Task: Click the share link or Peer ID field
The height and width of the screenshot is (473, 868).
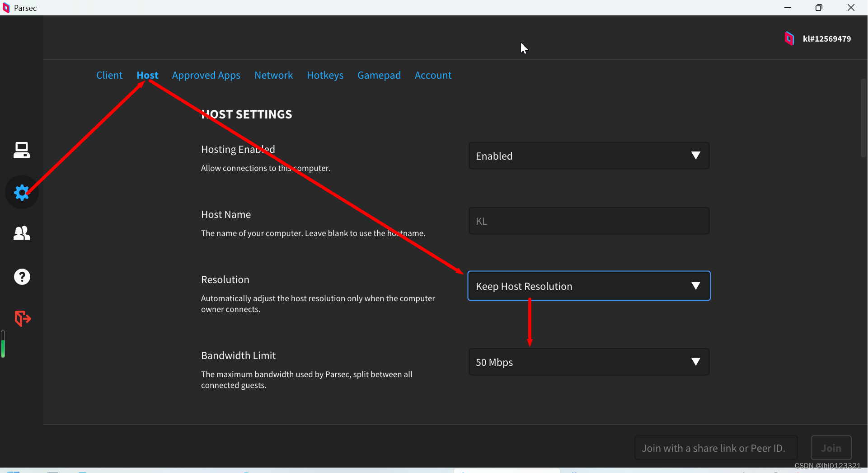Action: pos(716,448)
